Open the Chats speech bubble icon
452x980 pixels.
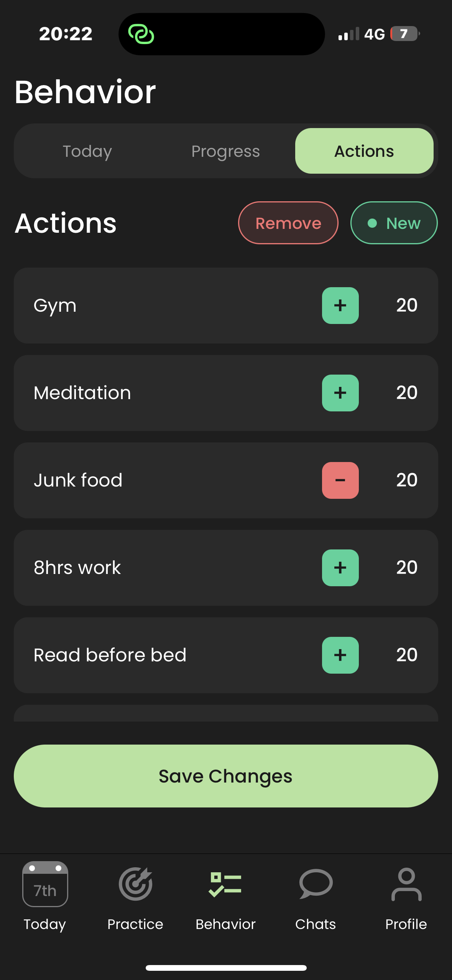pyautogui.click(x=316, y=884)
